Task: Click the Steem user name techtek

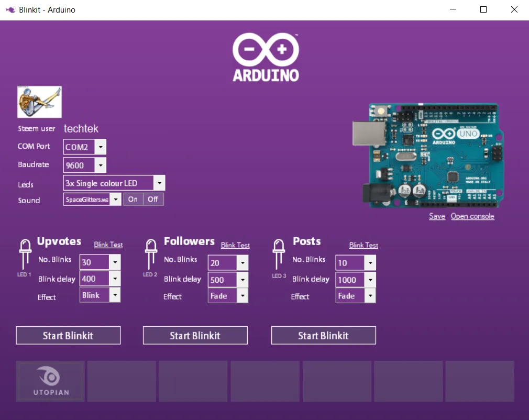Action: pos(81,128)
